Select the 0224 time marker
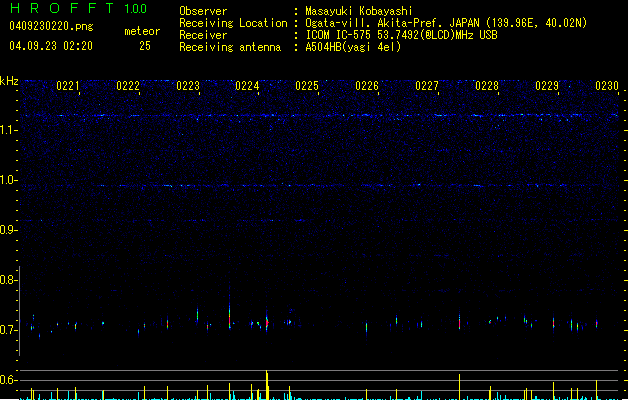Image resolution: width=629 pixels, height=400 pixels. click(247, 87)
